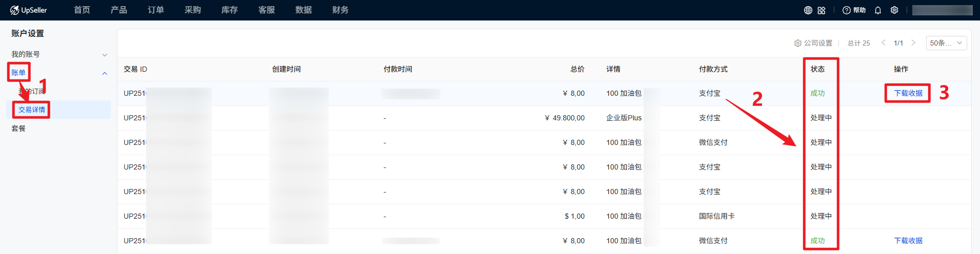Viewport: 980px width, 254px height.
Task: Go to previous page arrow
Action: 884,43
